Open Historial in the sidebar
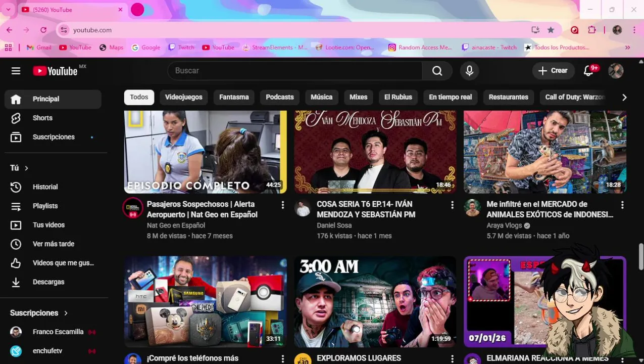Screen dimensions: 644x364 53,187
